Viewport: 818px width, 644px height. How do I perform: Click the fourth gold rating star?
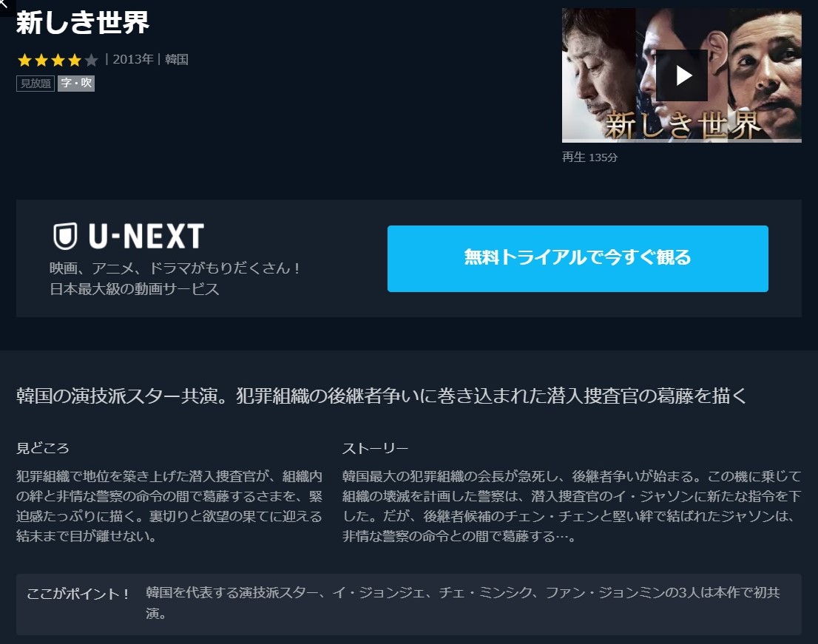75,60
